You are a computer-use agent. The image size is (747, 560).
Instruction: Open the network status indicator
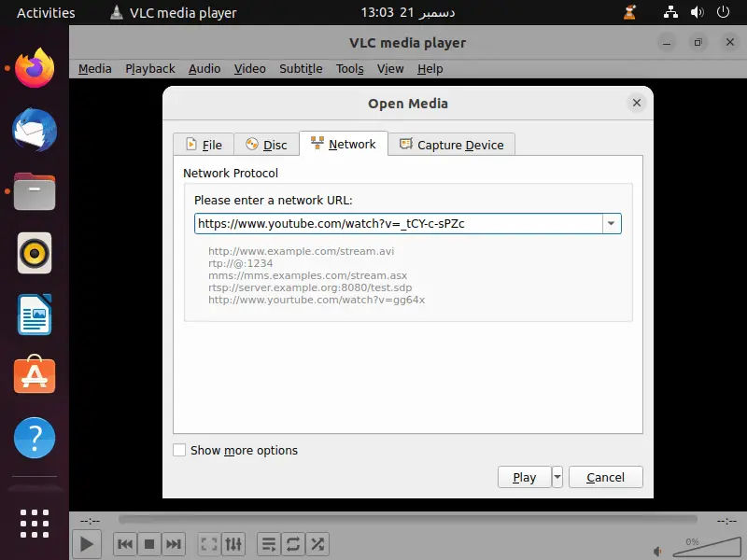[670, 12]
